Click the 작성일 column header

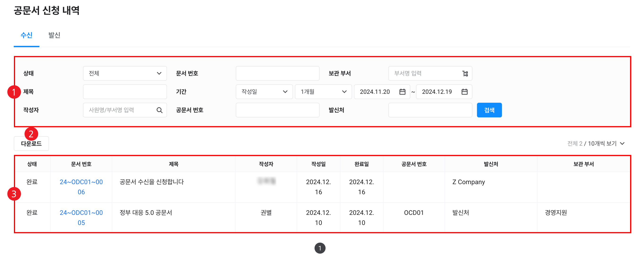tap(318, 164)
